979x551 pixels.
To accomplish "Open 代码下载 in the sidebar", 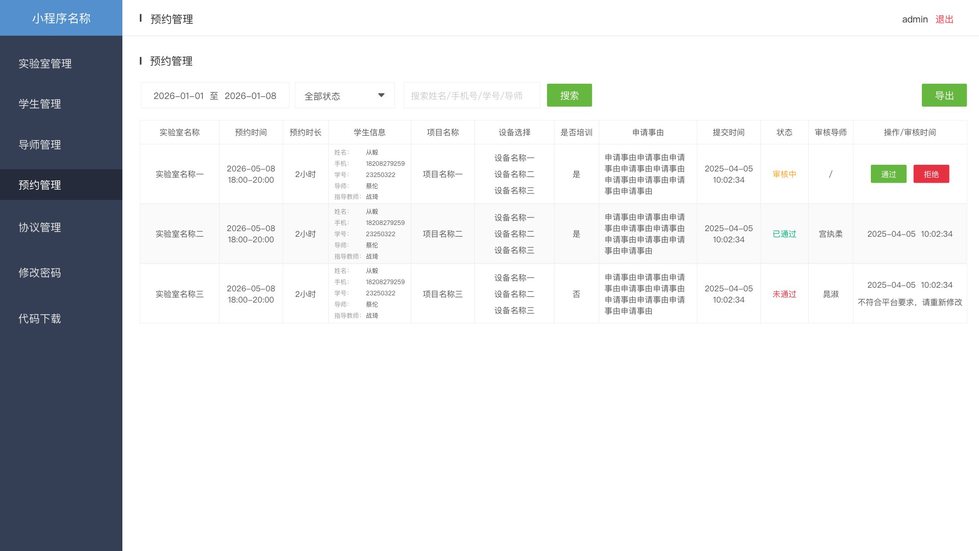I will click(x=39, y=319).
